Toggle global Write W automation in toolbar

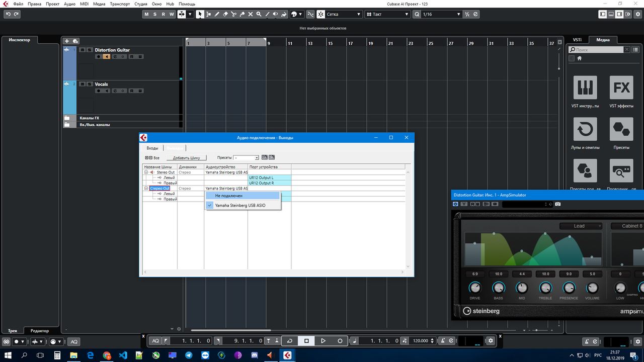pos(172,14)
